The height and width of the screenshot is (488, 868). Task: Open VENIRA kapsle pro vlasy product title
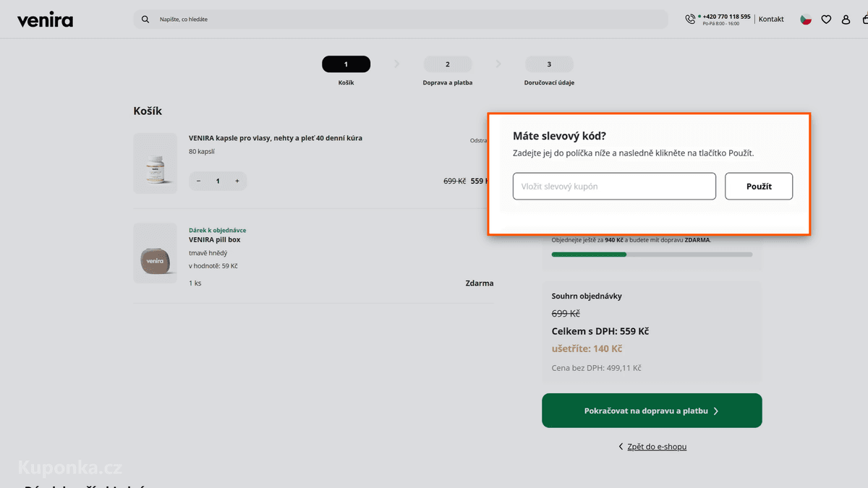tap(276, 138)
